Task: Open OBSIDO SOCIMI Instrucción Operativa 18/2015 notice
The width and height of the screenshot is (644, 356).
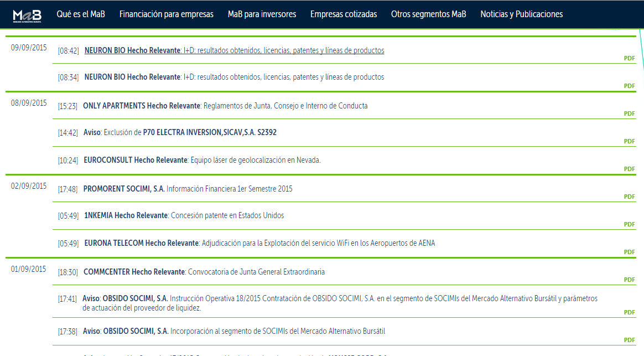Action: [340, 303]
